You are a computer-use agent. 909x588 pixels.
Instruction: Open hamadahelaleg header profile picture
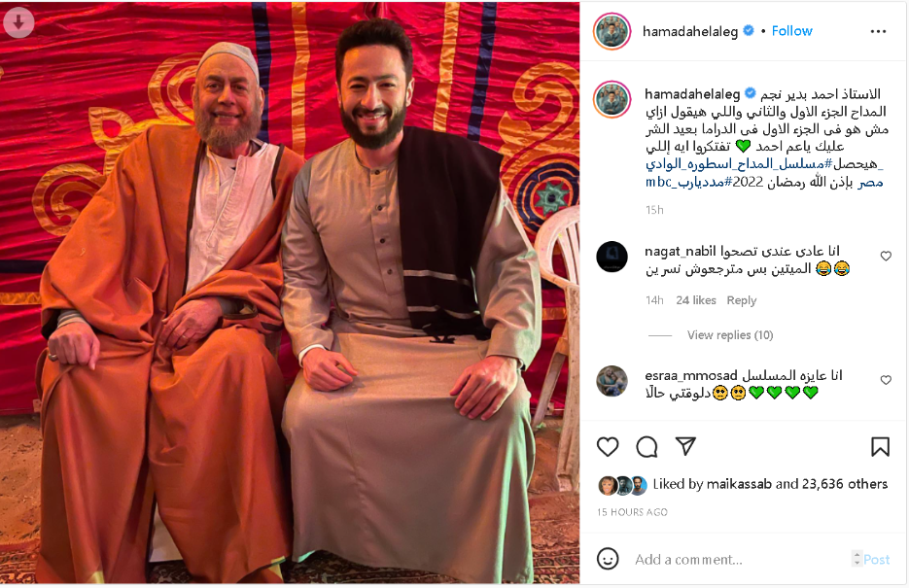point(612,31)
